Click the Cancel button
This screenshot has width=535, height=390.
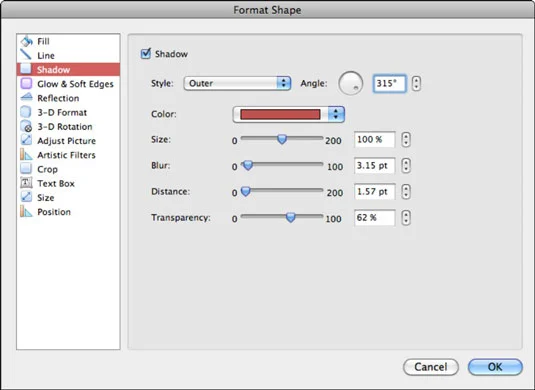(431, 367)
